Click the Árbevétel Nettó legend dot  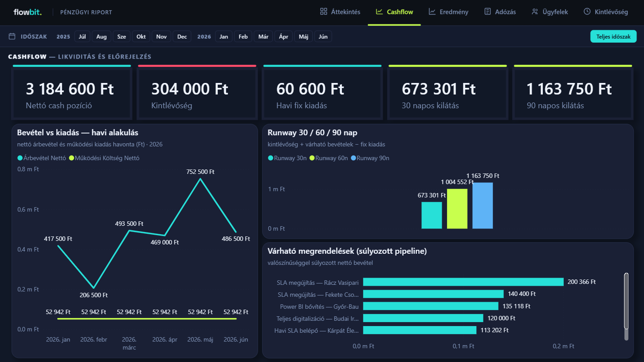[x=20, y=158]
